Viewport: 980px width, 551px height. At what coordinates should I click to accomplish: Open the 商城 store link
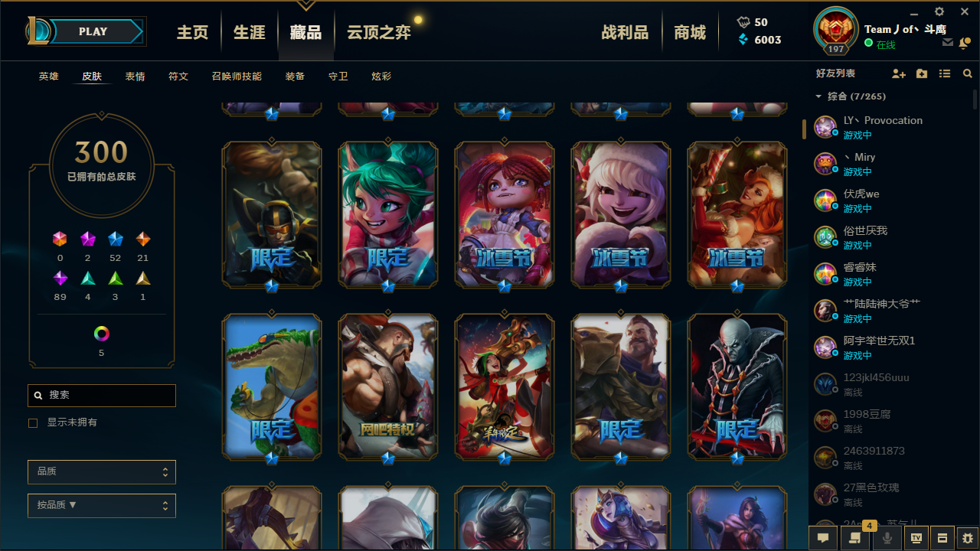tap(690, 32)
